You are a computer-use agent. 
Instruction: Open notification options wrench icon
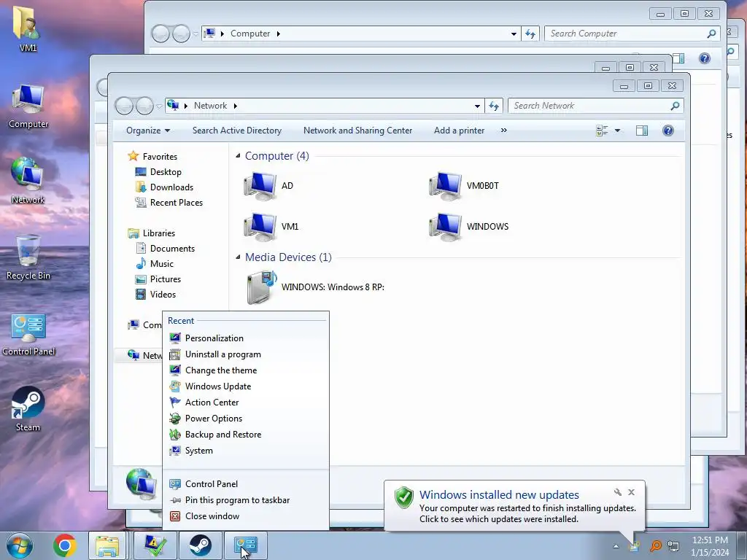point(617,492)
